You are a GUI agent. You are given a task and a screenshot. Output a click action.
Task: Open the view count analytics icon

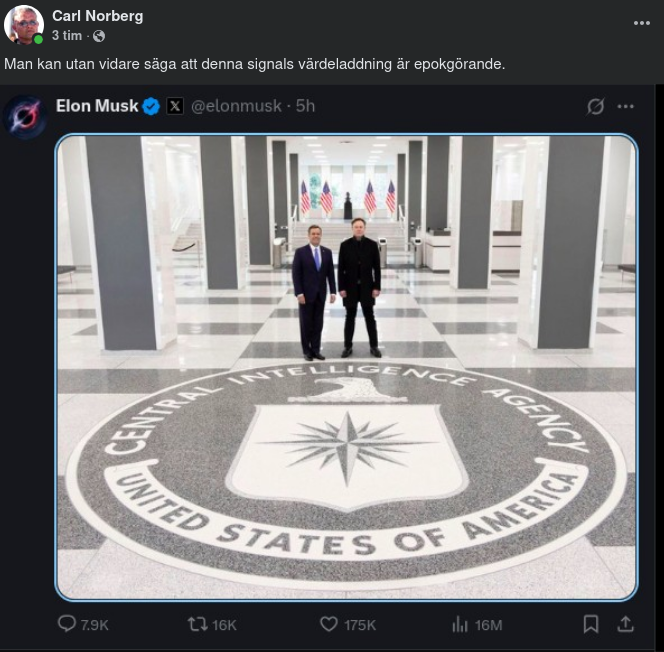click(460, 624)
